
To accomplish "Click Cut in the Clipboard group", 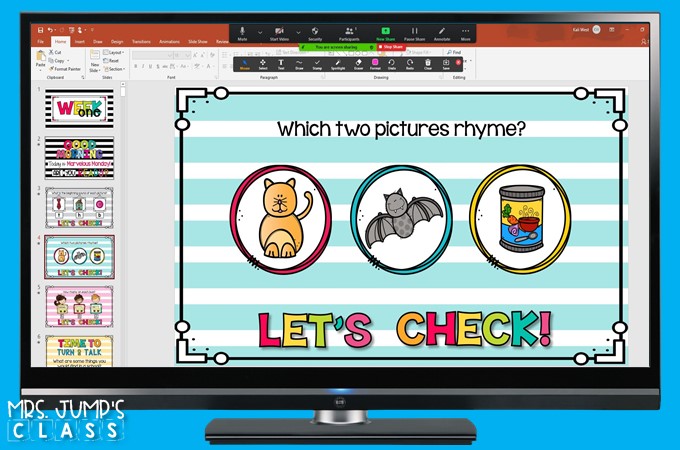I will [56, 52].
